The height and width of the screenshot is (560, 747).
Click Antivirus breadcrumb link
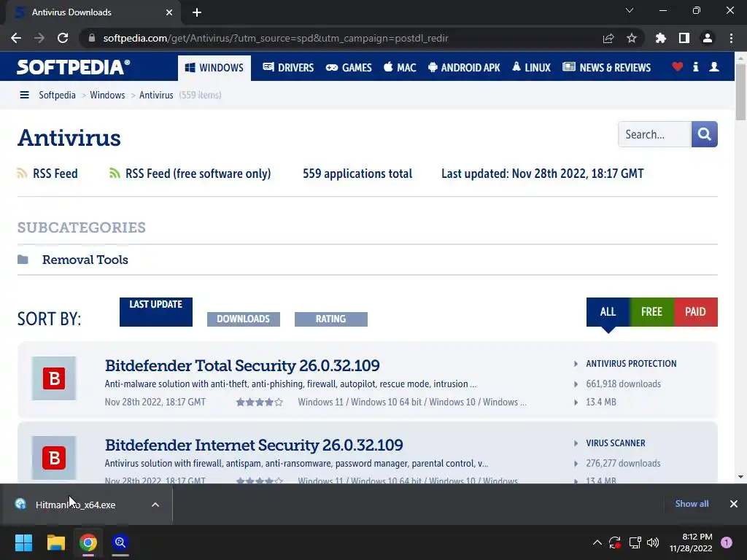[x=156, y=96]
